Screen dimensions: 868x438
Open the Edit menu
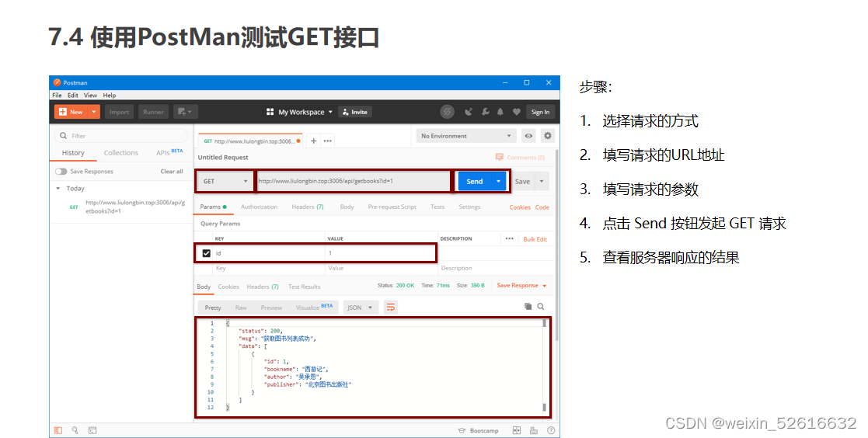click(x=72, y=95)
